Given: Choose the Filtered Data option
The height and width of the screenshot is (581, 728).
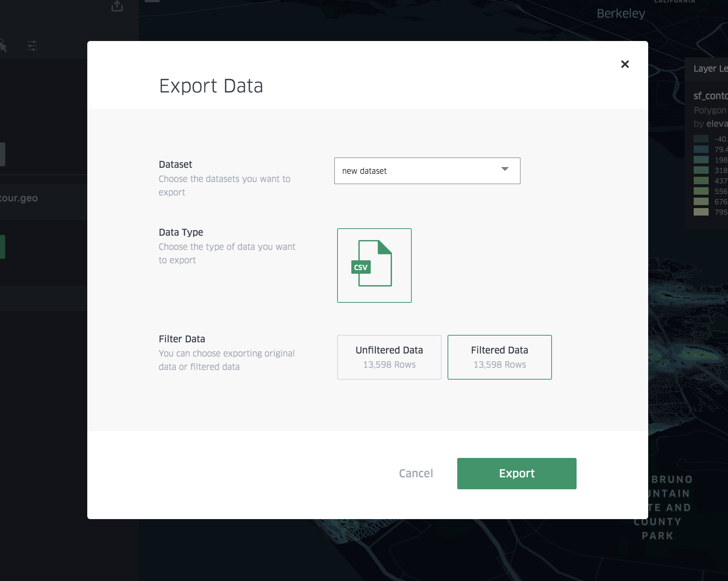Looking at the screenshot, I should click(499, 357).
